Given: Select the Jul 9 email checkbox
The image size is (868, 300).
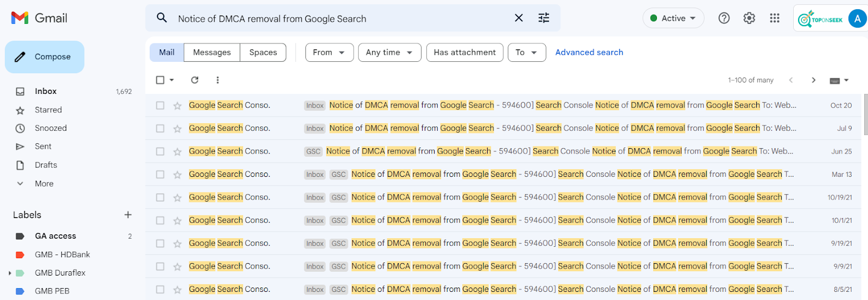Looking at the screenshot, I should [160, 129].
